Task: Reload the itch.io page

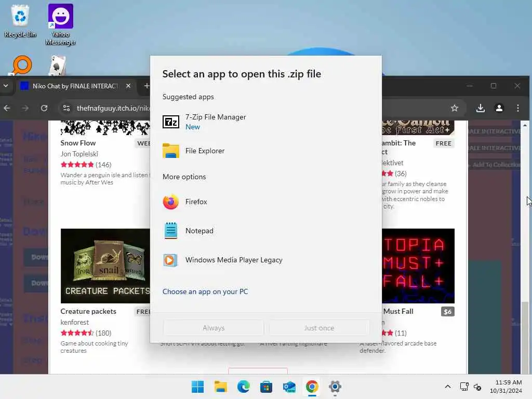Action: [x=44, y=108]
